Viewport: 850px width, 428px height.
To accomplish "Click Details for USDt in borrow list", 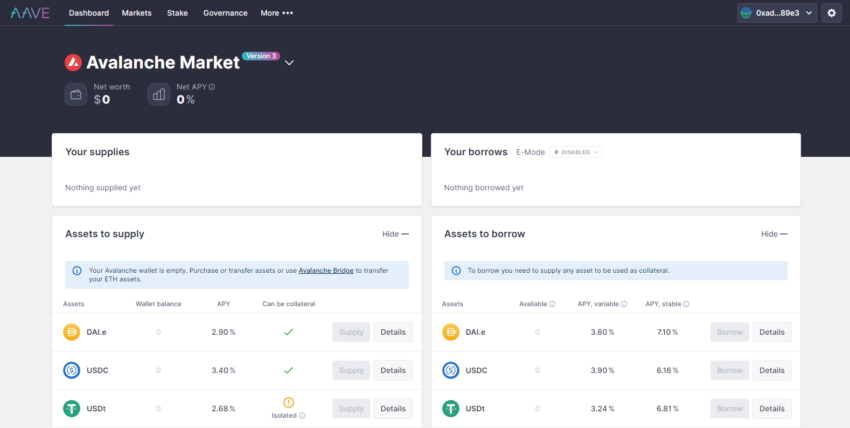I will point(772,408).
